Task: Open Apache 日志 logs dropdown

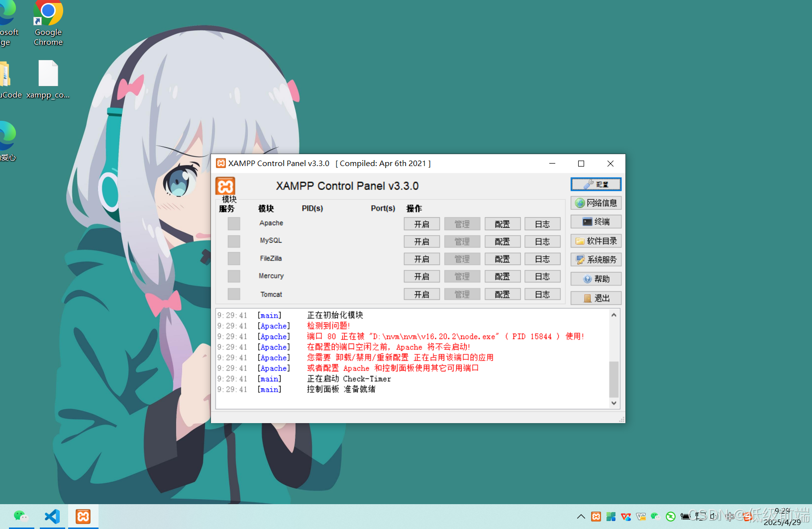Action: click(x=542, y=224)
